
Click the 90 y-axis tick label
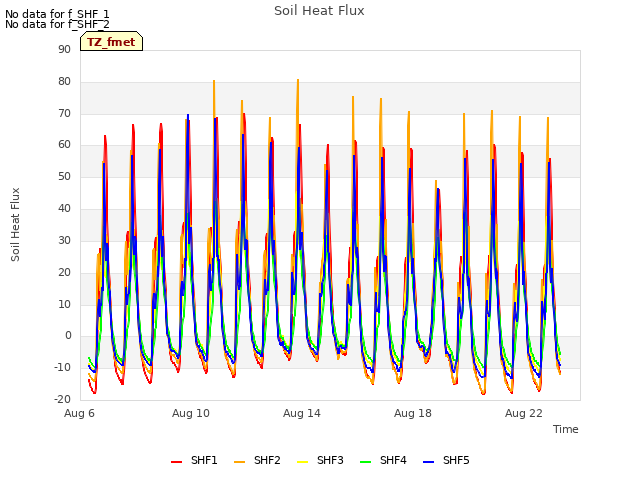pos(64,49)
